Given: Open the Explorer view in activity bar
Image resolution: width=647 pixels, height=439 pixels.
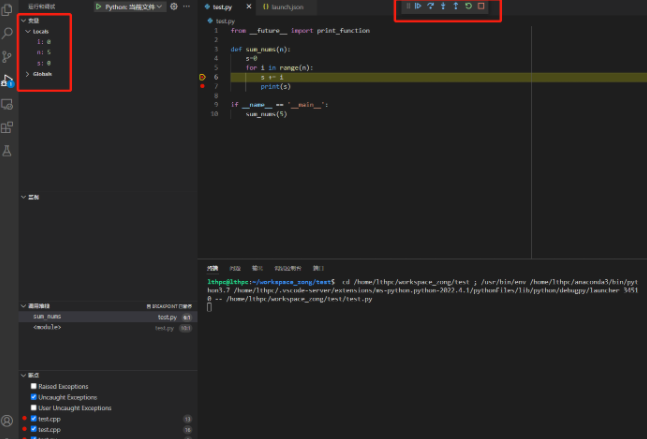Looking at the screenshot, I should coord(8,9).
